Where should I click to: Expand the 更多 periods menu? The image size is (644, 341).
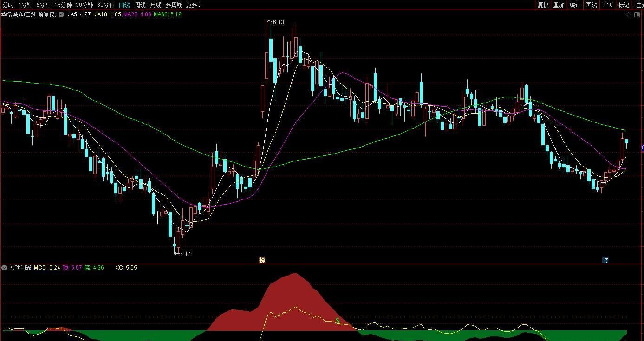[x=194, y=5]
